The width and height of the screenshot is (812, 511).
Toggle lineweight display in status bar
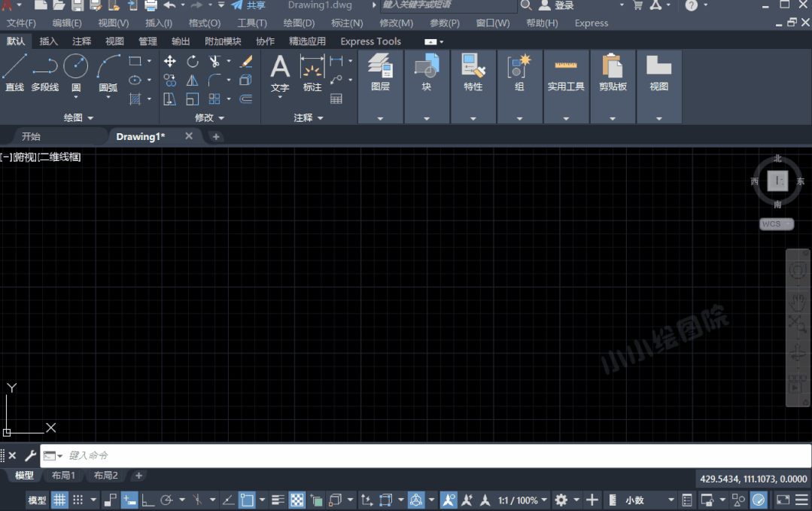[x=278, y=500]
